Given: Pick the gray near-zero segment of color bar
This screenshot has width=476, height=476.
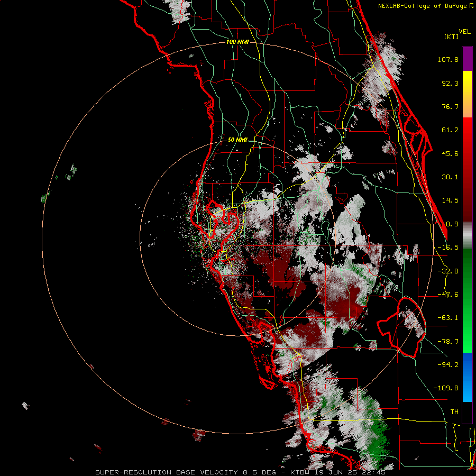Looking at the screenshot, I should [467, 235].
